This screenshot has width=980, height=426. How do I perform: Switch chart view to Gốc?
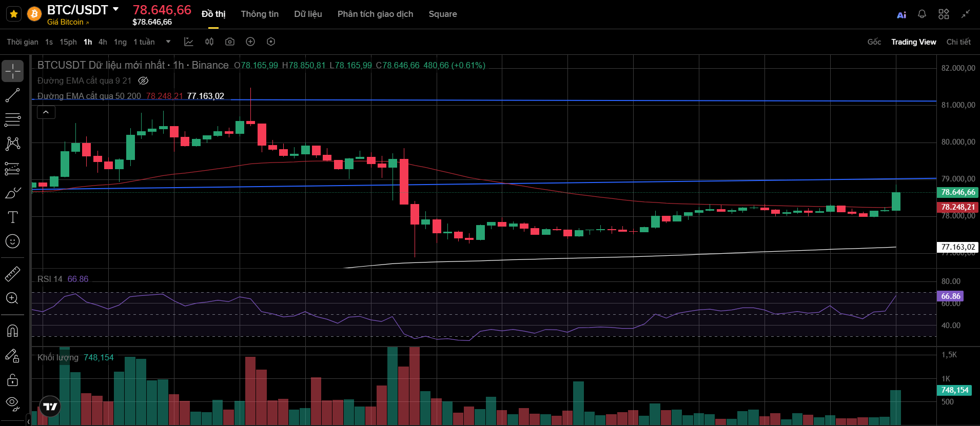[874, 42]
